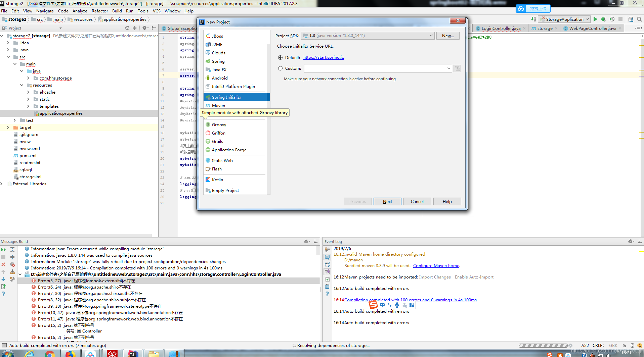This screenshot has width=644, height=357.
Task: Open Custom URL combo box dropdown
Action: (x=448, y=68)
